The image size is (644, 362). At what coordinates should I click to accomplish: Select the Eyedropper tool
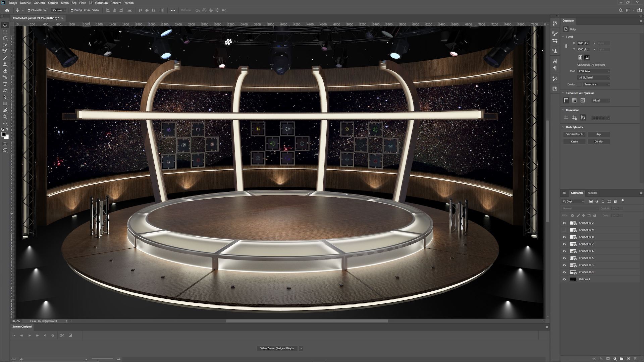pyautogui.click(x=5, y=51)
